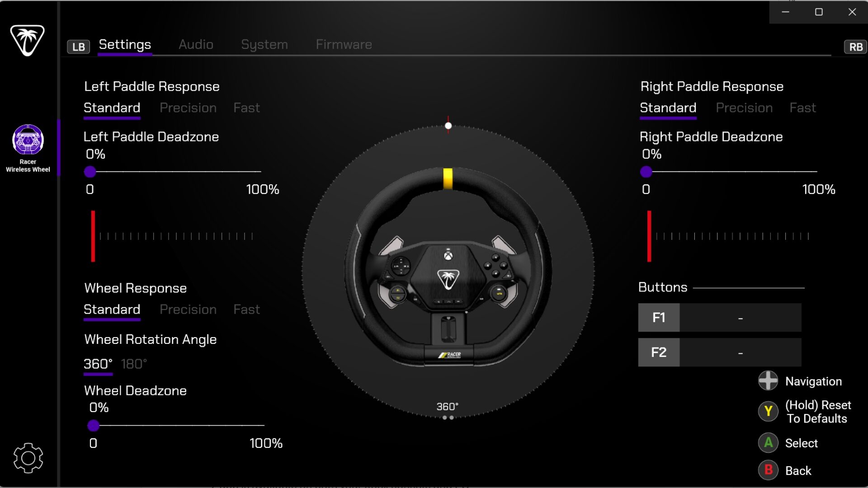Screen dimensions: 868x488
Task: Set Wheel Response to Fast
Action: pos(246,310)
